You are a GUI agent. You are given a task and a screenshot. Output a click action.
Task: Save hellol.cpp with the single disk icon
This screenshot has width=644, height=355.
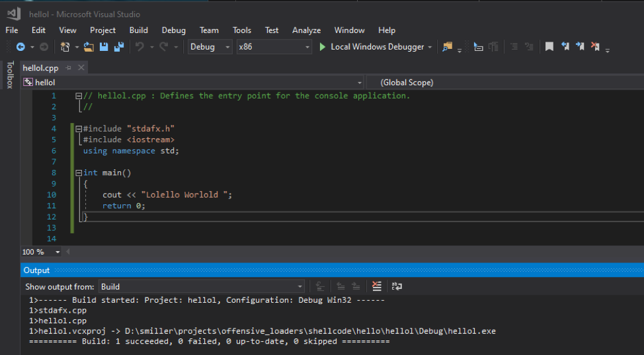click(x=104, y=47)
